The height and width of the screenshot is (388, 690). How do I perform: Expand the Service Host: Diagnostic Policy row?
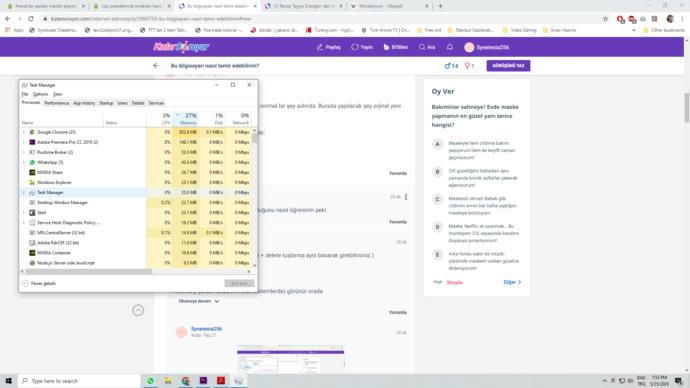[x=23, y=223]
